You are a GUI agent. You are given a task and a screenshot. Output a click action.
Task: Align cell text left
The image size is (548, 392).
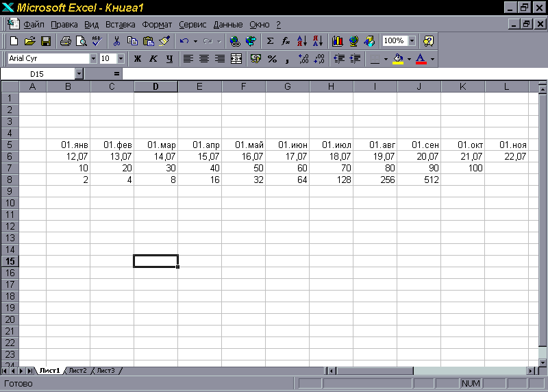point(188,59)
